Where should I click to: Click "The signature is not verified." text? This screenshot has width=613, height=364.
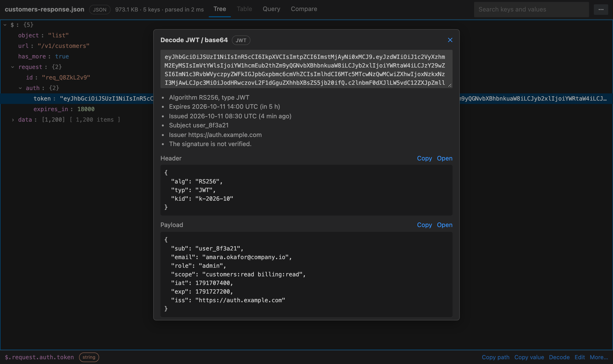click(x=210, y=144)
